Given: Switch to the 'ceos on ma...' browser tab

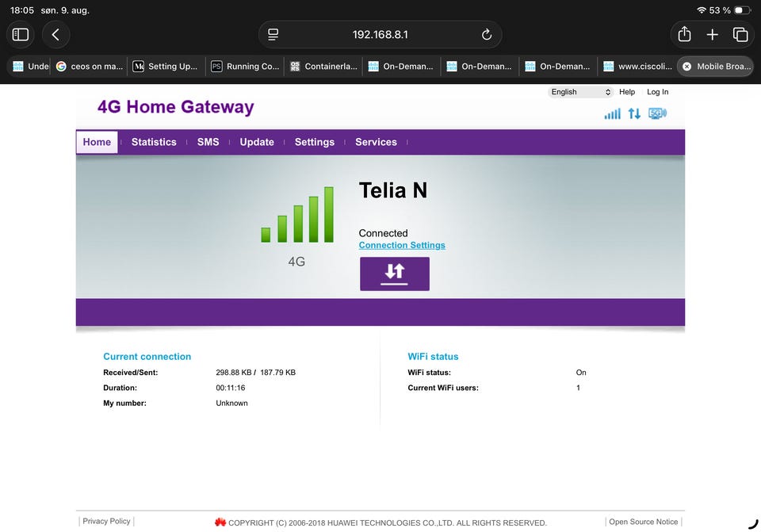Looking at the screenshot, I should tap(90, 67).
